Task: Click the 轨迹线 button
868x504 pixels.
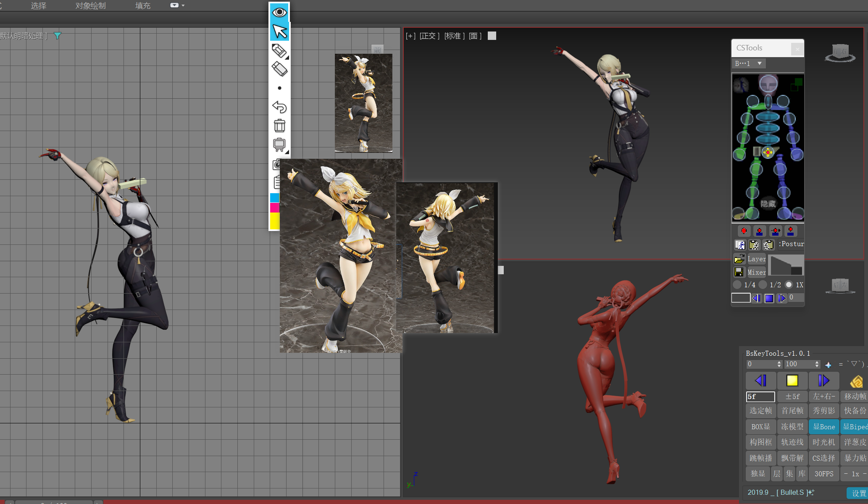Action: click(792, 442)
